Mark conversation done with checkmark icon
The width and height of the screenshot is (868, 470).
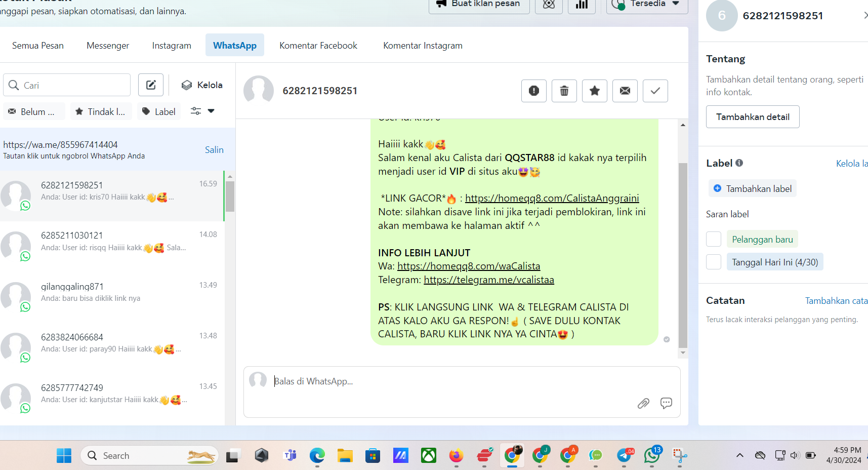655,91
